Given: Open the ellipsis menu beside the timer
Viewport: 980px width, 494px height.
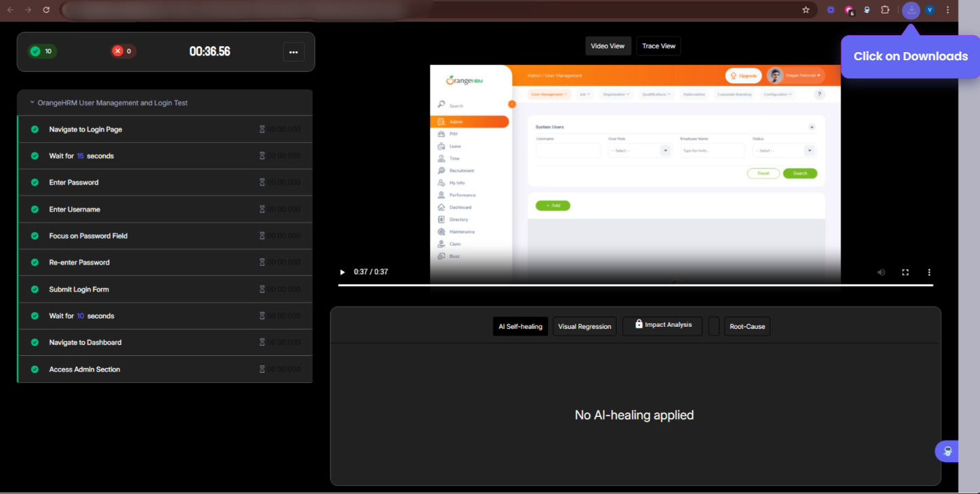Looking at the screenshot, I should click(293, 52).
